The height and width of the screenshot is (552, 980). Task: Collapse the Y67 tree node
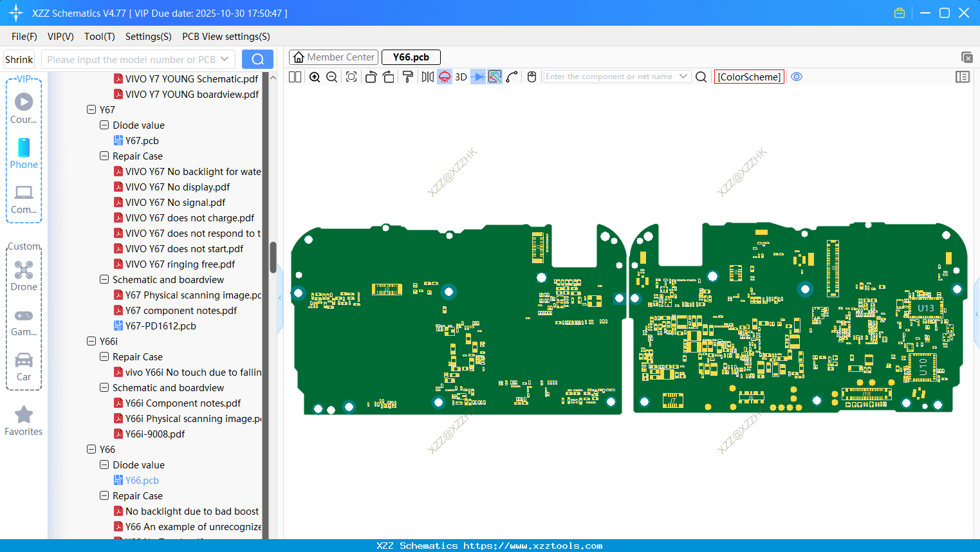tap(91, 110)
